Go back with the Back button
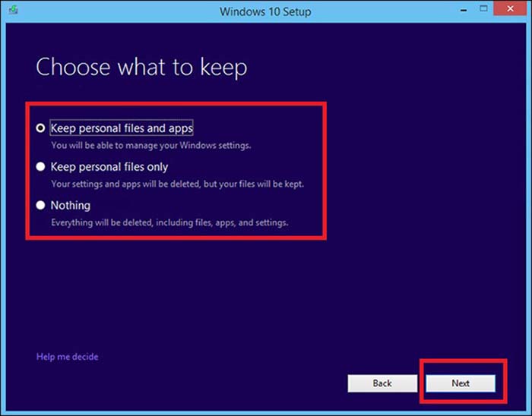 (382, 383)
